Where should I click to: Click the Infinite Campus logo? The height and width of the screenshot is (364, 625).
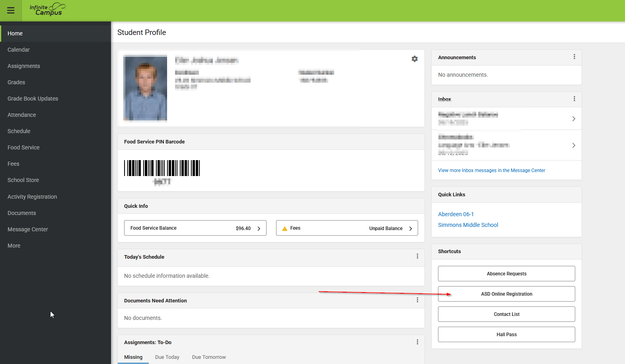point(47,10)
